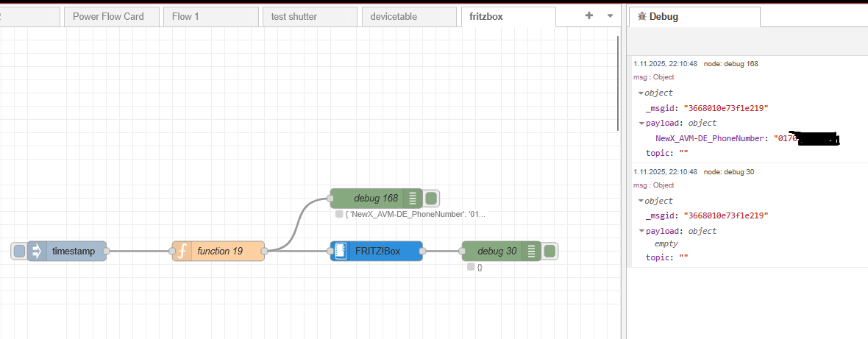Collapse payload in debug 30 message
Screen dimensions: 868x339
[x=641, y=231]
